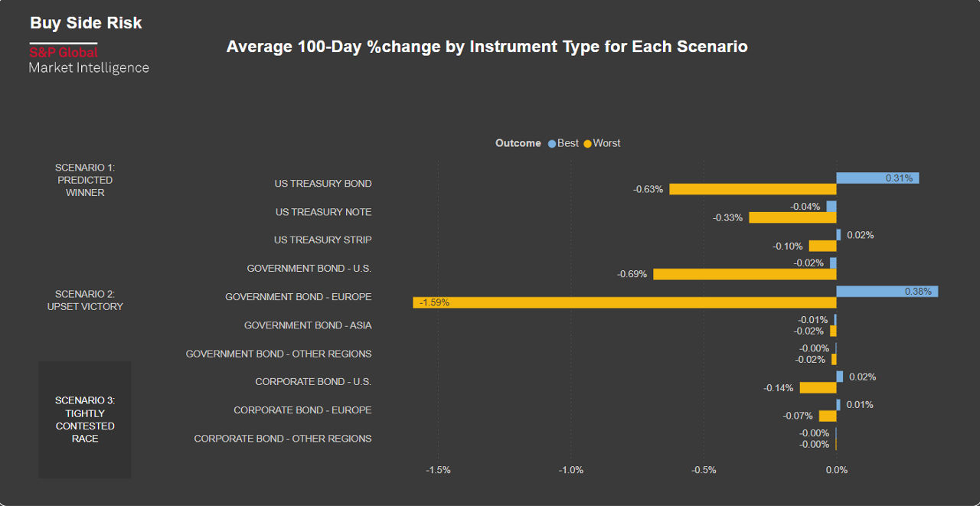The image size is (980, 506).
Task: Click the -0.63% US Treasury Bond bar
Action: pos(753,189)
